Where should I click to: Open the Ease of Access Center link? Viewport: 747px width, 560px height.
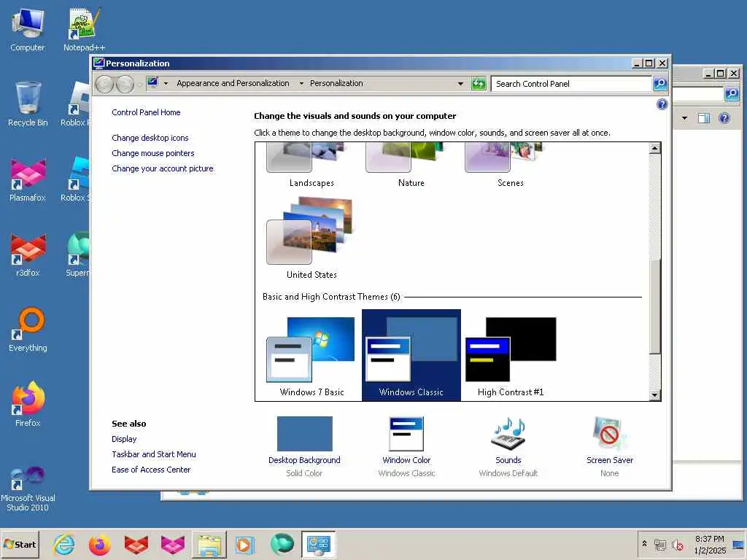[151, 470]
